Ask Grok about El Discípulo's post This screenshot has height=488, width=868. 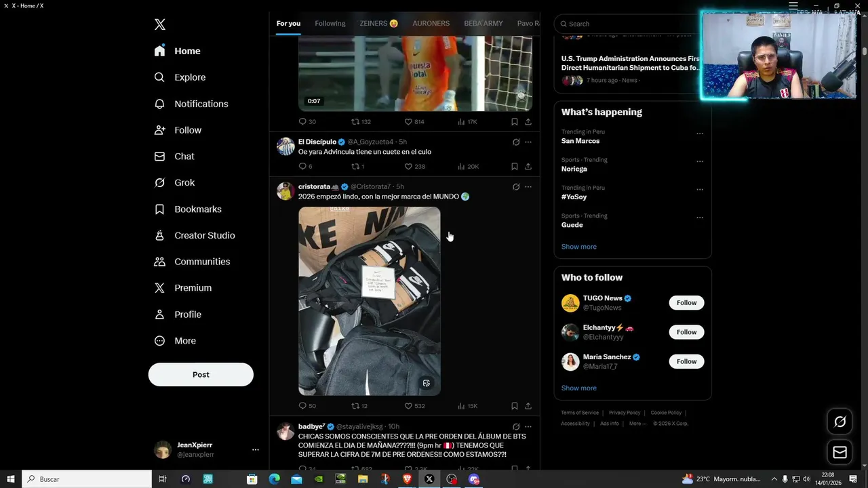516,142
